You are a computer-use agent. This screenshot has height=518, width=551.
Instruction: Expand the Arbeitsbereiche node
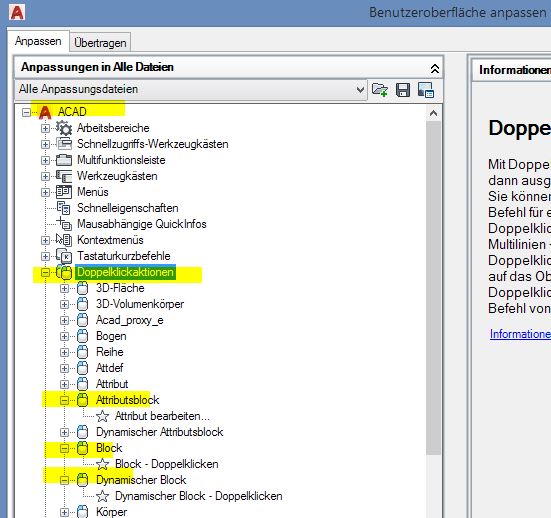(x=45, y=128)
